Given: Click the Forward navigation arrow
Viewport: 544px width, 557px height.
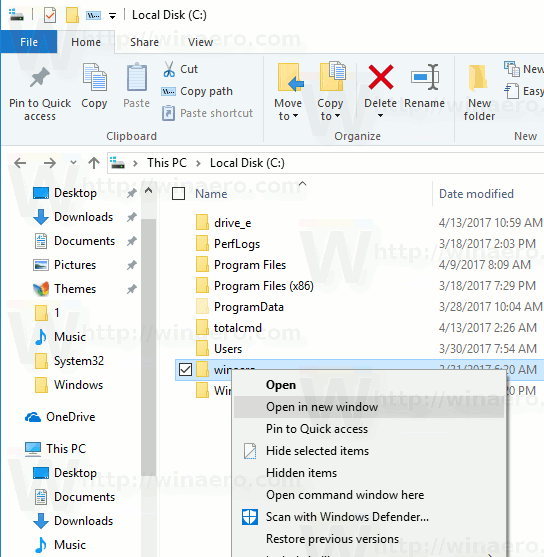Looking at the screenshot, I should pos(49,163).
